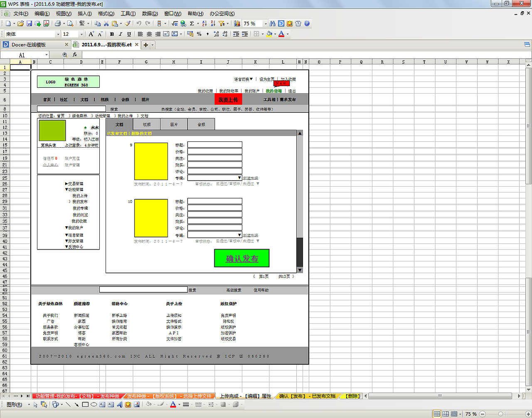Select sheet tab 确认【发布】- 已发布文档
Screen dimensions: 532x418
[307, 396]
